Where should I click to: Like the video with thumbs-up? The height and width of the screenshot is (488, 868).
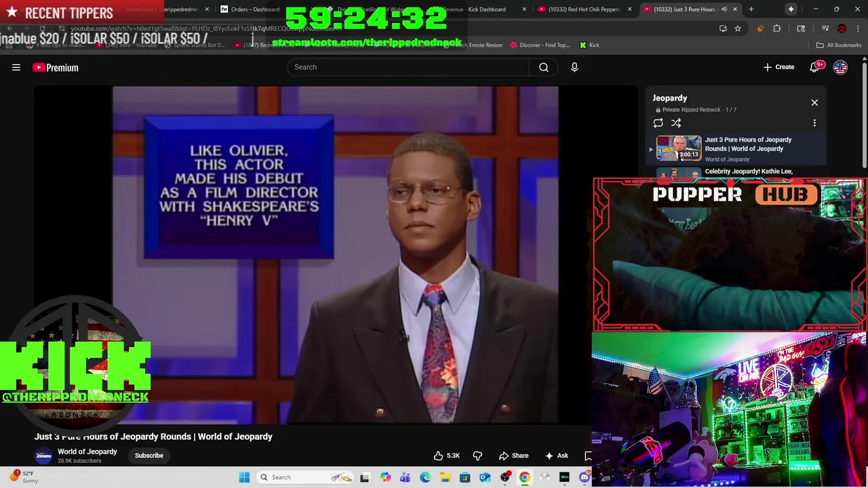pyautogui.click(x=447, y=455)
